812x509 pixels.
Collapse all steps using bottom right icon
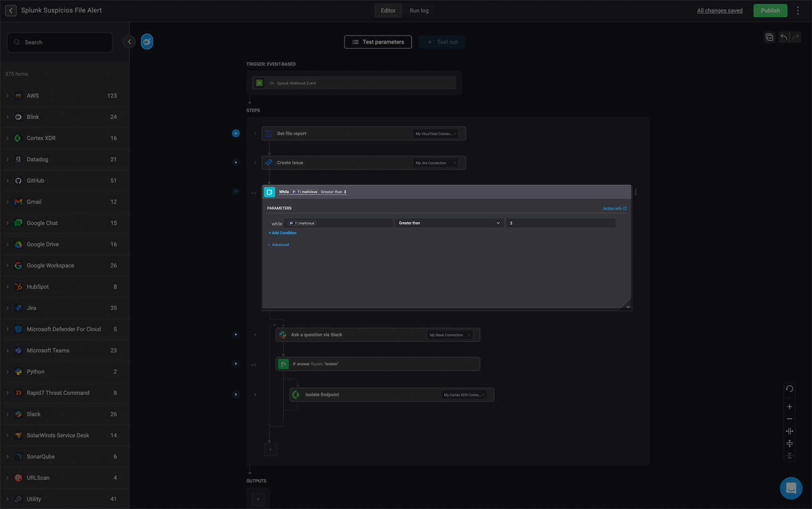coord(790,456)
